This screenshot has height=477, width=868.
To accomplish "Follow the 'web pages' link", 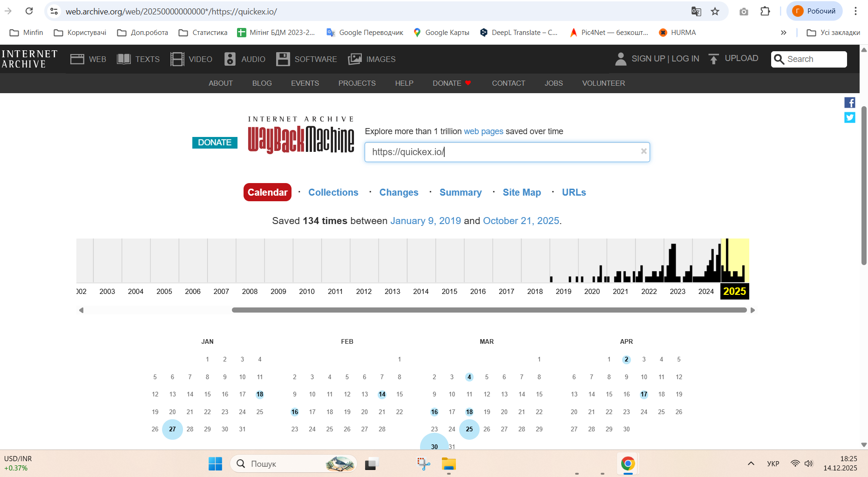I will pyautogui.click(x=483, y=131).
